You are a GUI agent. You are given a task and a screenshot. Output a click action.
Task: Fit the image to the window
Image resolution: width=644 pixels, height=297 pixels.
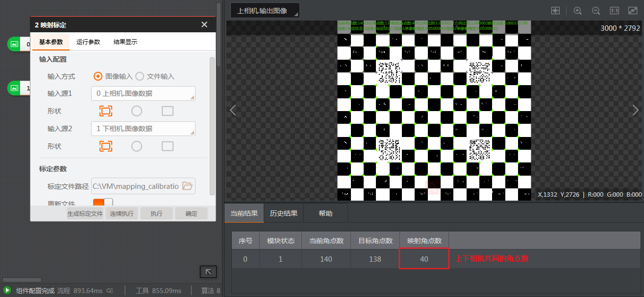click(633, 10)
